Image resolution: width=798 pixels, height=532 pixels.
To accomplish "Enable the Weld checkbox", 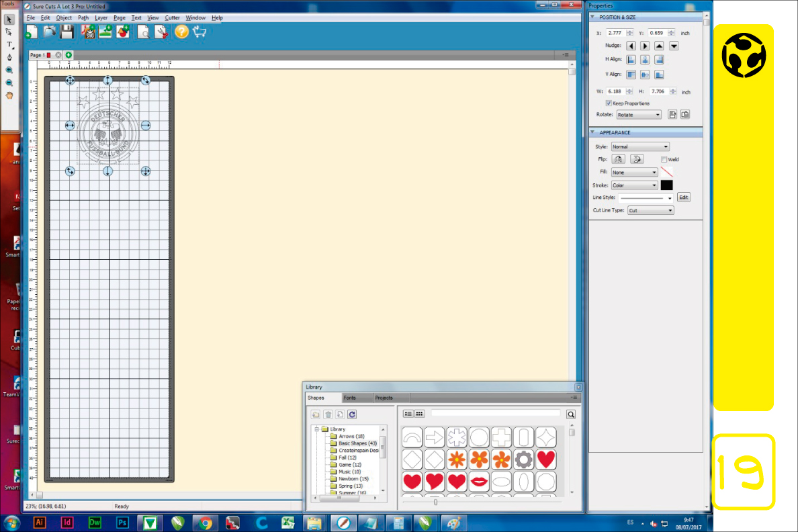I will click(x=664, y=159).
